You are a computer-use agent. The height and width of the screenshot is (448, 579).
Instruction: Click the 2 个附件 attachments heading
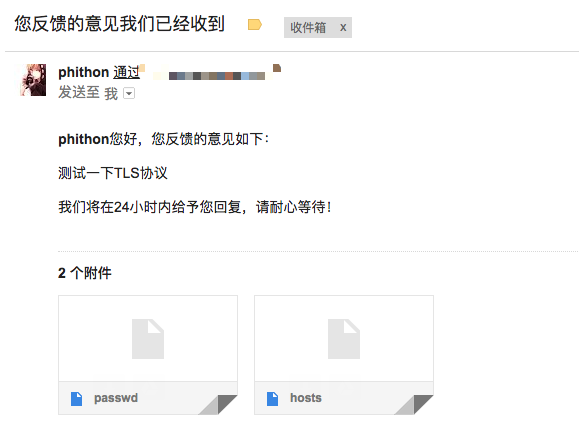[x=85, y=273]
